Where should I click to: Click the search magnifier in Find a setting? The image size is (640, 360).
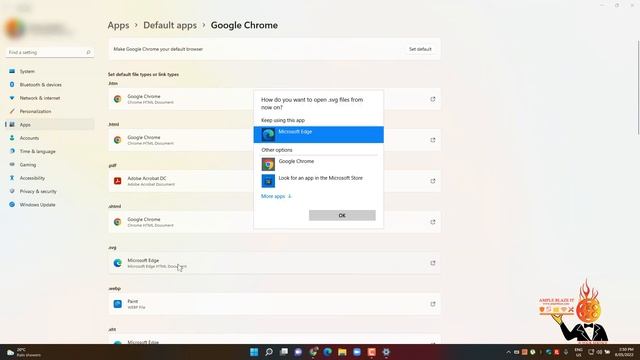[88, 52]
